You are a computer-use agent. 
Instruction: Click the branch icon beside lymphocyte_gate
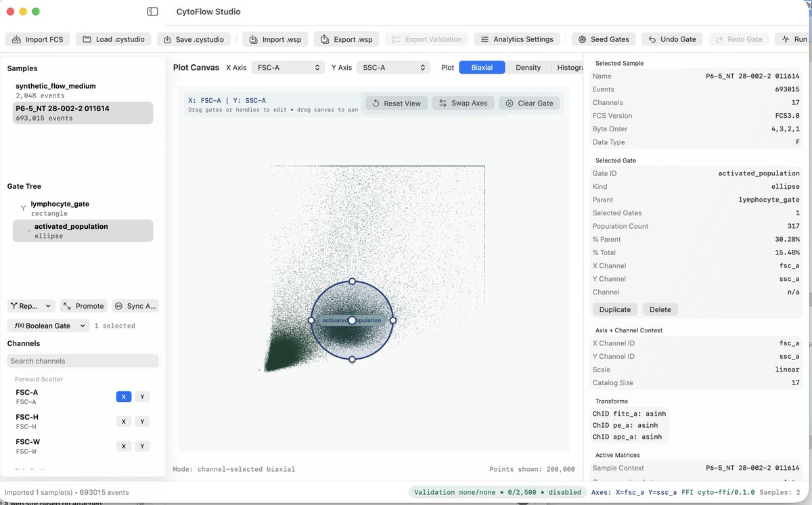[23, 208]
